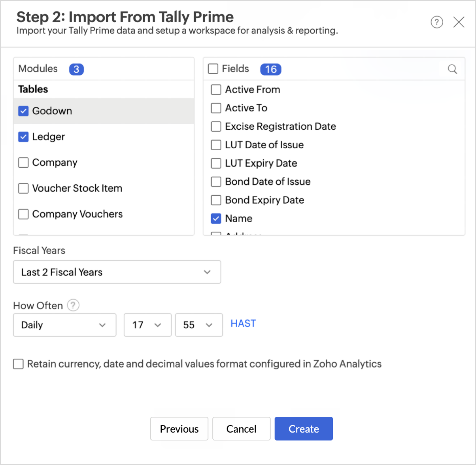Click the How Often help icon
The image size is (476, 465).
(73, 305)
